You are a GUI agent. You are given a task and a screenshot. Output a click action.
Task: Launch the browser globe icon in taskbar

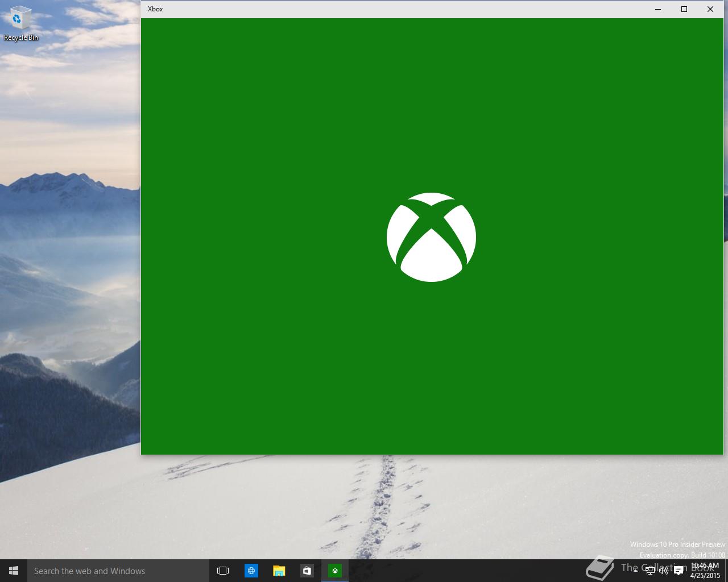coord(251,571)
